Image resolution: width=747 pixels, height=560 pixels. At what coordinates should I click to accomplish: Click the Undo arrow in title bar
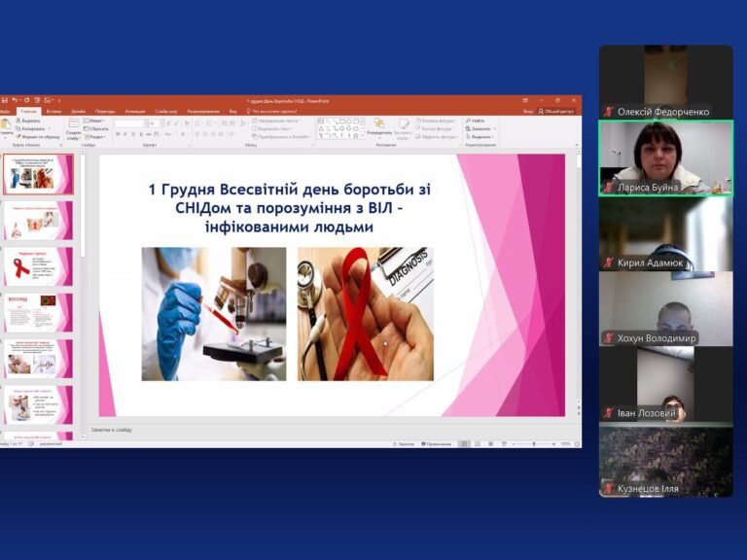click(15, 100)
